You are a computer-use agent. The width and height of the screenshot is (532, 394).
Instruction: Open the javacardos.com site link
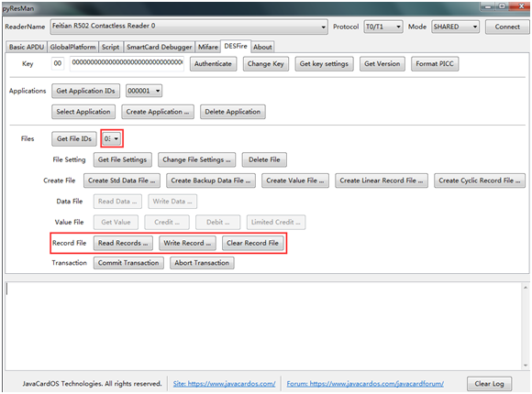coord(225,384)
